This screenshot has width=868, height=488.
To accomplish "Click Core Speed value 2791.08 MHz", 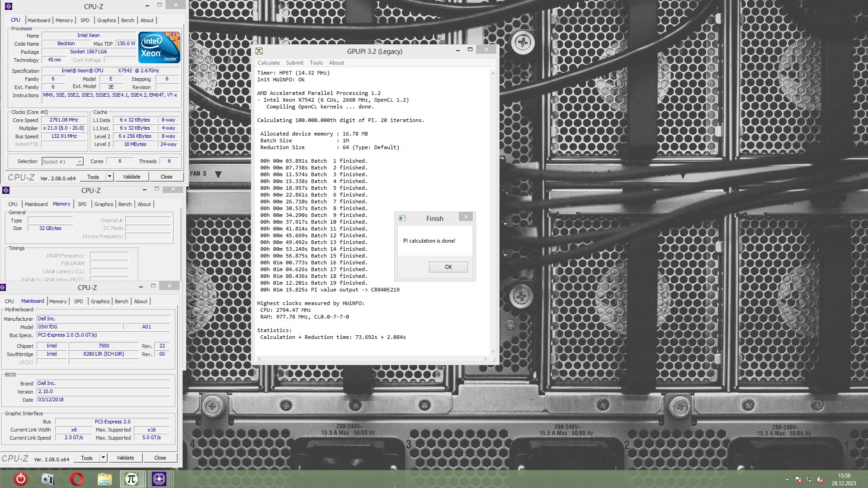I will pos(64,120).
